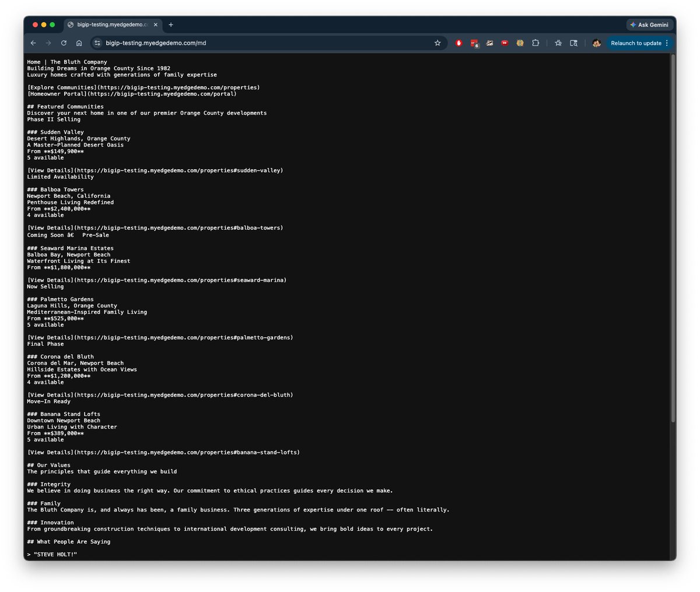This screenshot has height=592, width=700.
Task: Click the price 'From **$1,200,000**'
Action: pos(59,376)
